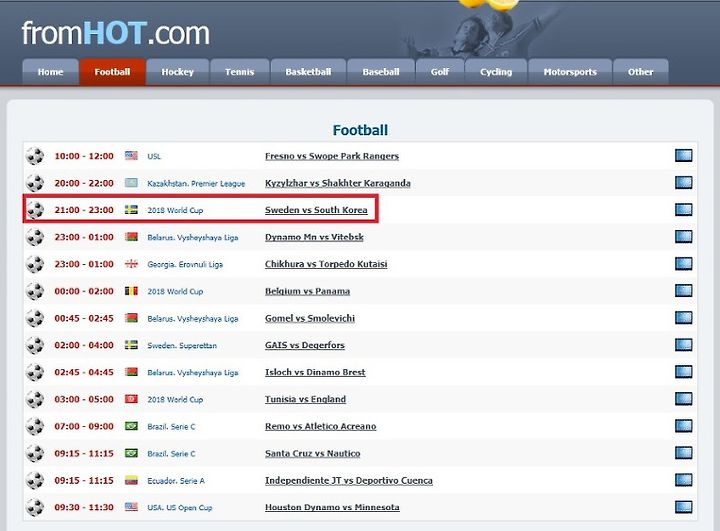Viewport: 720px width, 531px height.
Task: Open the TV icon for Independiente JT match
Action: click(684, 480)
